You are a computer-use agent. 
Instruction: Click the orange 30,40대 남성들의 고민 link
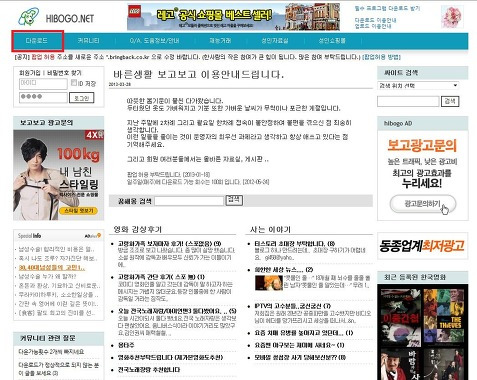pyautogui.click(x=52, y=268)
